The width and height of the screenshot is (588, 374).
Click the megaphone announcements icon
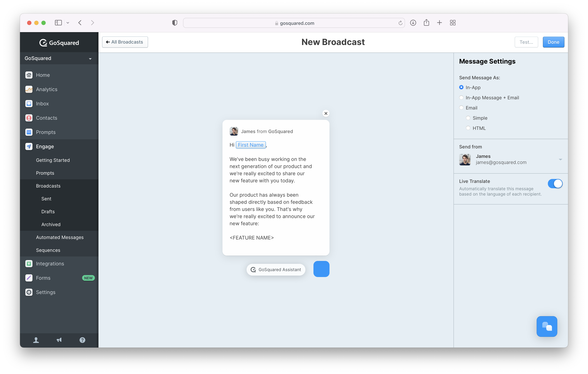pos(59,340)
